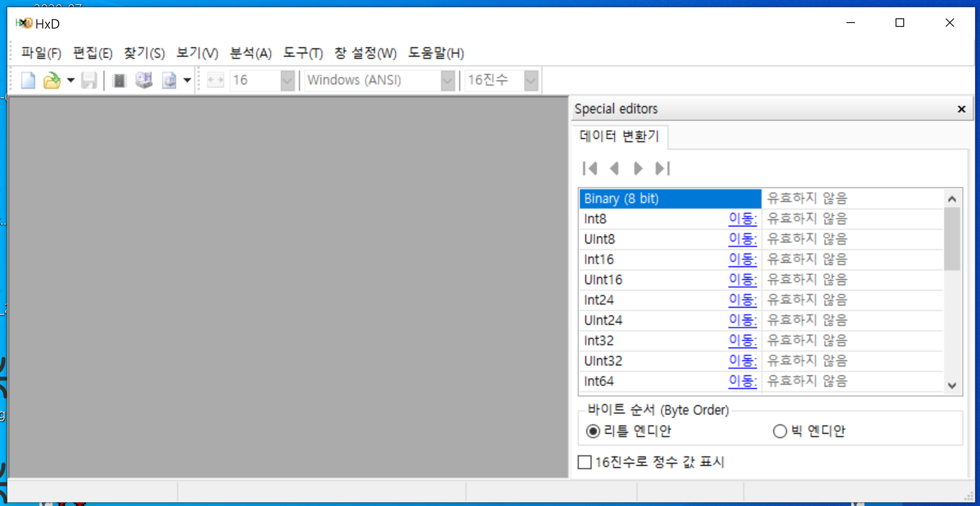The image size is (980, 506).
Task: Click the next byte arrow
Action: pyautogui.click(x=638, y=168)
